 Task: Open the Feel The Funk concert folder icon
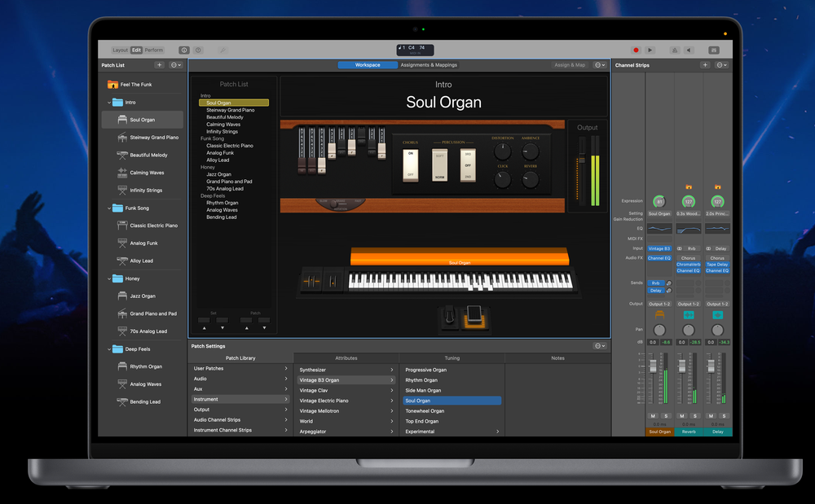[x=112, y=84]
